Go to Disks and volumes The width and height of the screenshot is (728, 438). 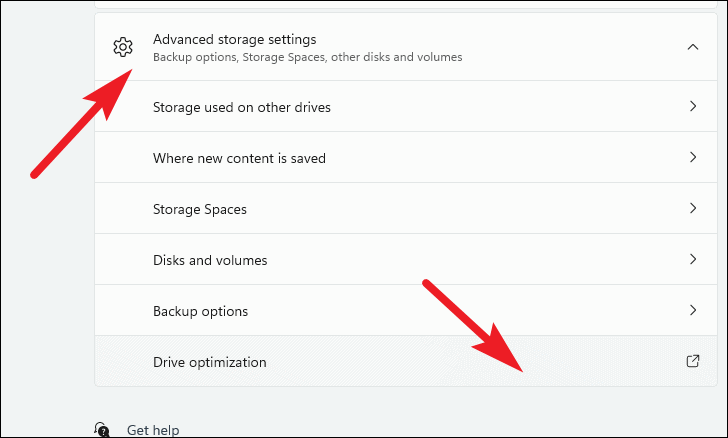click(x=406, y=259)
